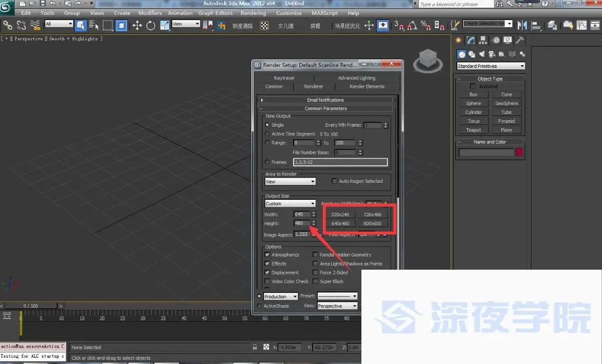Click the object color swatch
This screenshot has width=602, height=364.
tap(519, 153)
